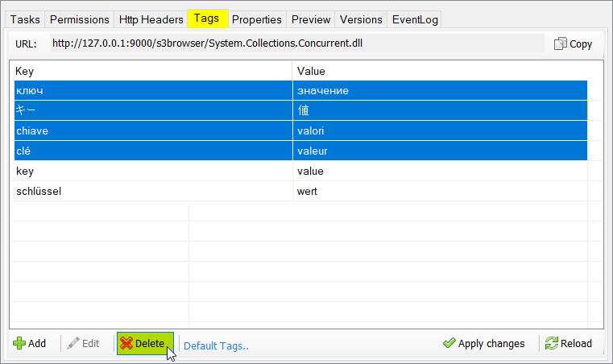613x364 pixels.
Task: Switch to the Http Headers tab
Action: 151,19
